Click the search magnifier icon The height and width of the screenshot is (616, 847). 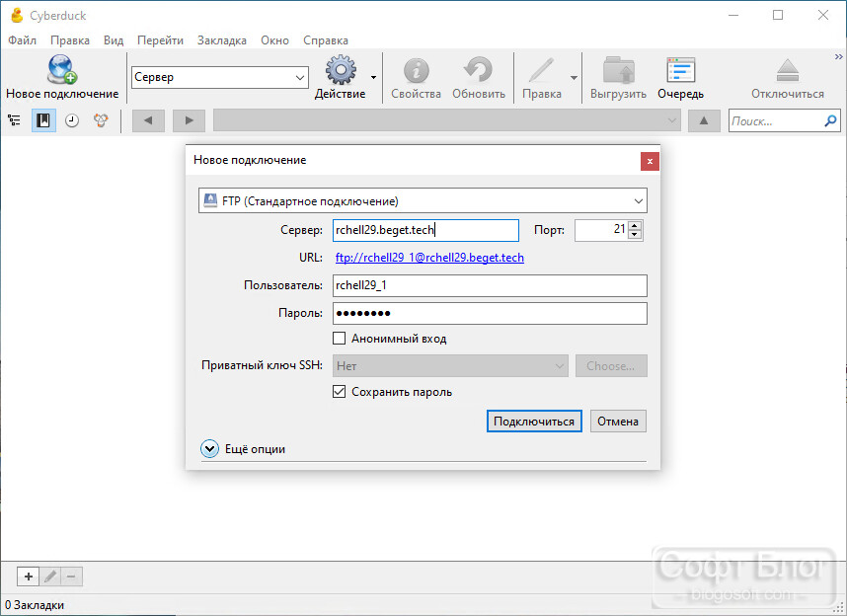click(831, 120)
